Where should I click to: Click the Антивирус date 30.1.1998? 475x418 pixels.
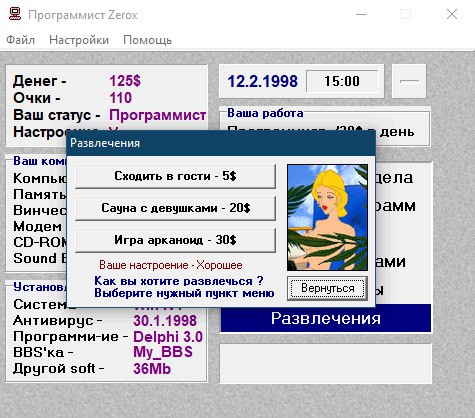(x=165, y=321)
